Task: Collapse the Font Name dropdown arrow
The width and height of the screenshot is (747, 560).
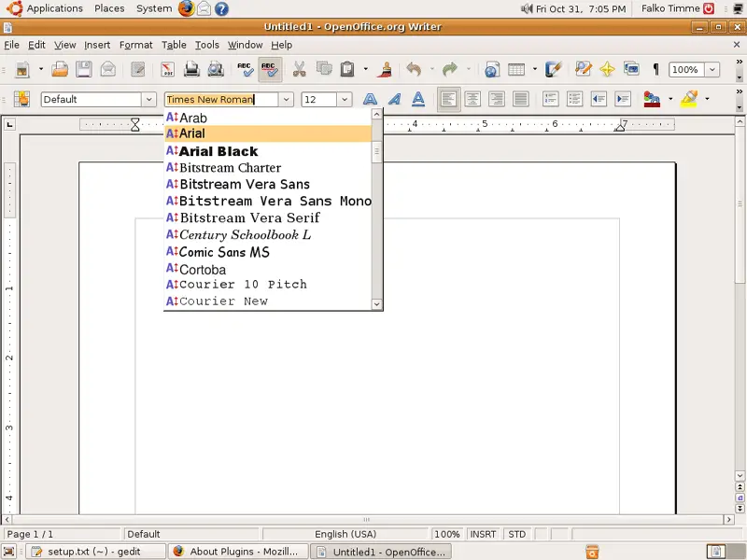Action: coord(286,100)
